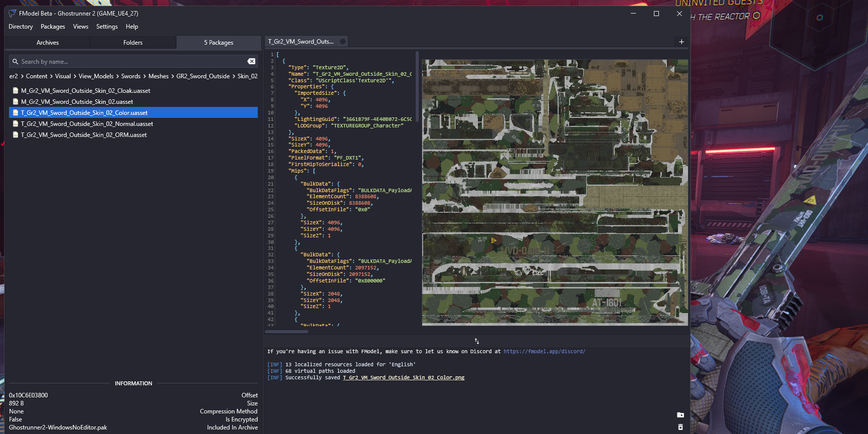The width and height of the screenshot is (868, 434).
Task: Navigate to View_Models in the breadcrumb
Action: coord(96,76)
